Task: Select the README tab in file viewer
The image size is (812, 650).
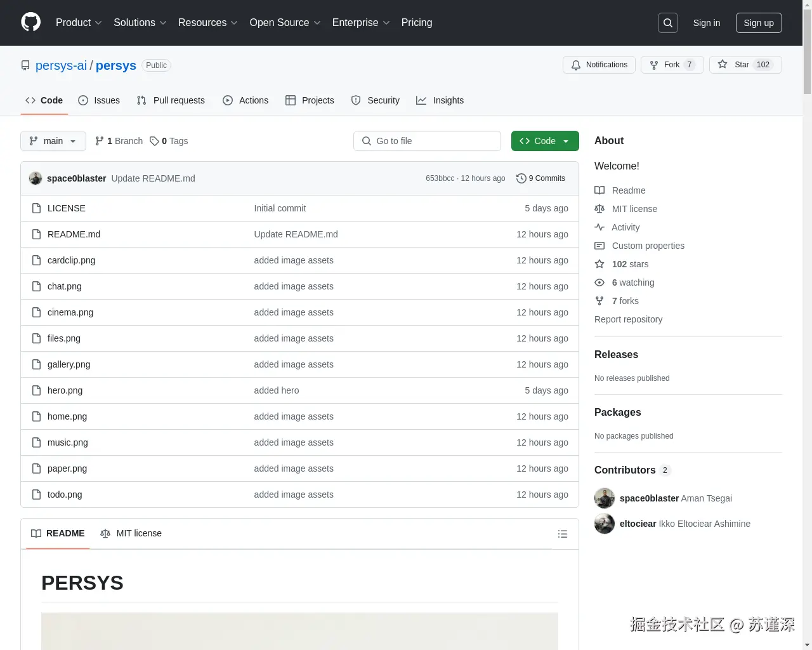Action: [x=58, y=533]
